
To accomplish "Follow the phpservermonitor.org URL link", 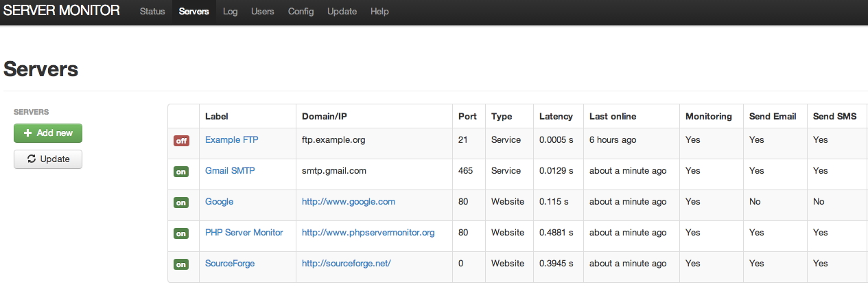I will [x=368, y=232].
